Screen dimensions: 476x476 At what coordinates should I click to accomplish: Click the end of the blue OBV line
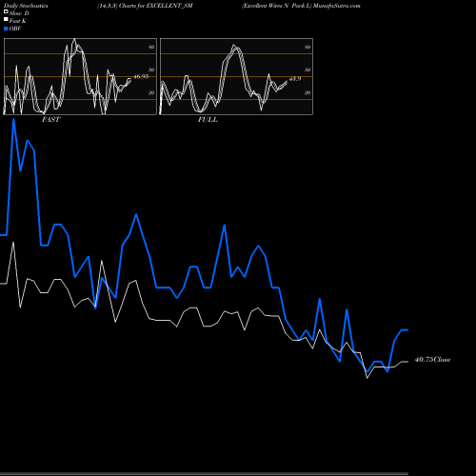[x=407, y=330]
